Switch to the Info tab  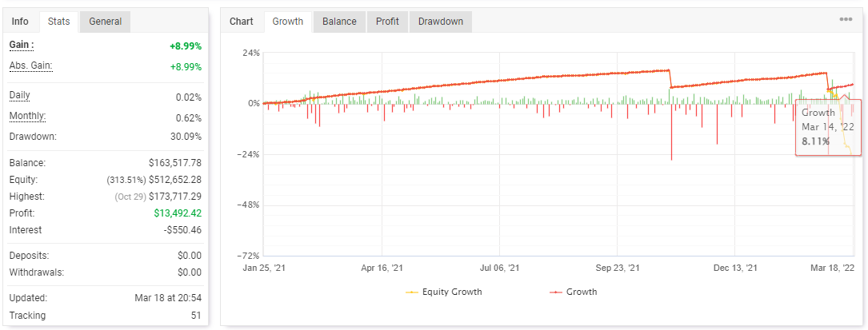point(20,22)
